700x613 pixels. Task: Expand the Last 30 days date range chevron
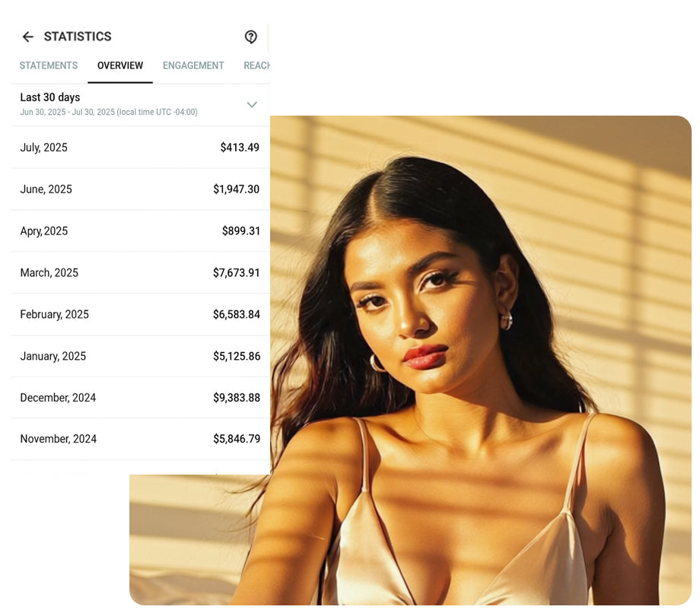pos(252,104)
